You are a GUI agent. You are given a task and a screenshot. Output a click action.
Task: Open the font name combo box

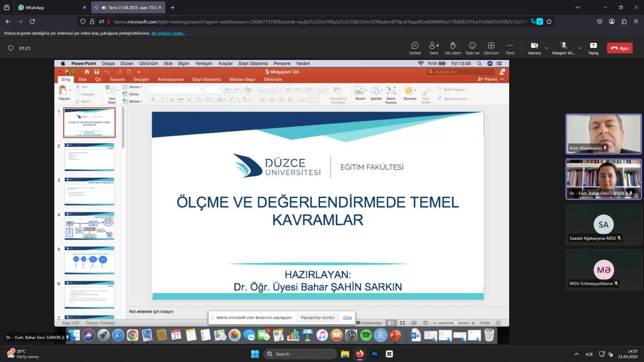176,89
